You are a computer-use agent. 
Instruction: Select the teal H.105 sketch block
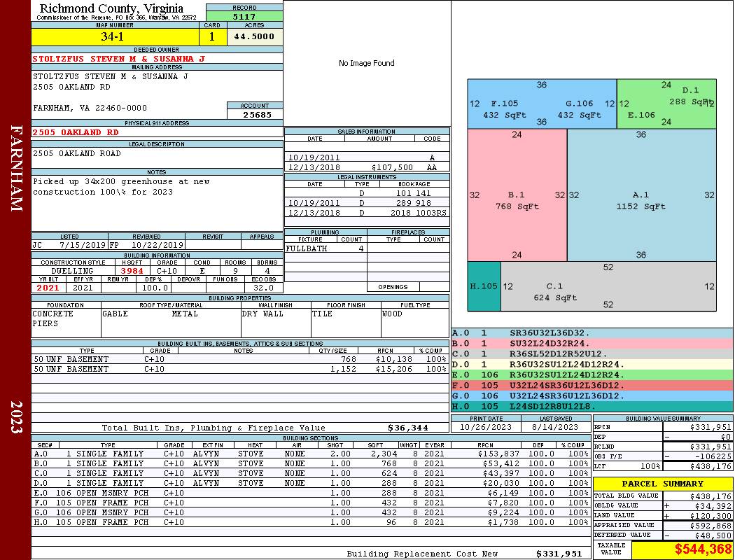coord(484,286)
